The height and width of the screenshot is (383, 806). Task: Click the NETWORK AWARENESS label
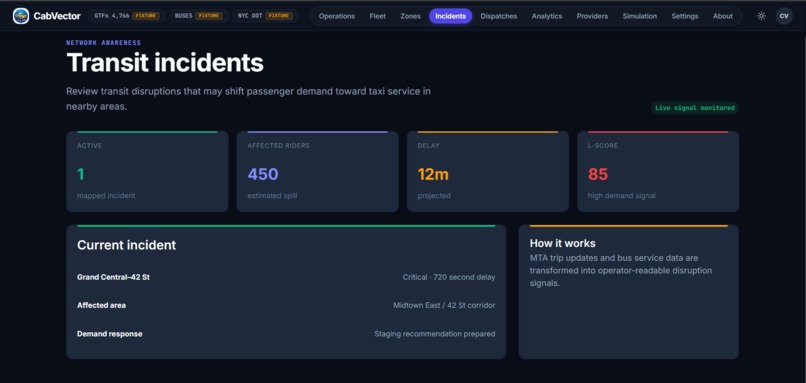coord(103,43)
